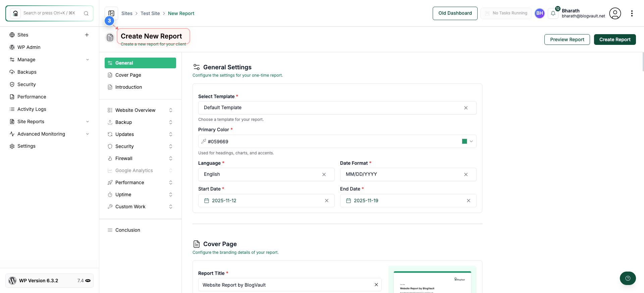Click the report document icon beside title
Viewport: 644px width, 293px height.
(110, 38)
